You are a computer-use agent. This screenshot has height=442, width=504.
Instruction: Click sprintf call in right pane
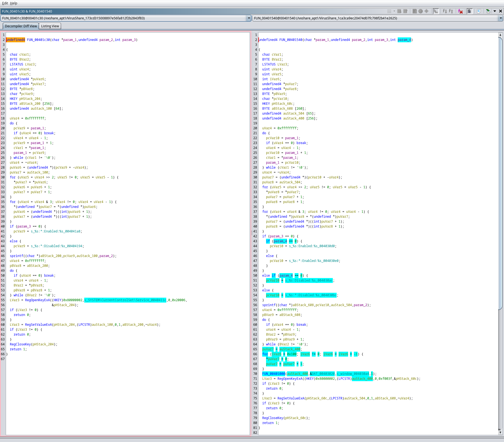(269, 305)
